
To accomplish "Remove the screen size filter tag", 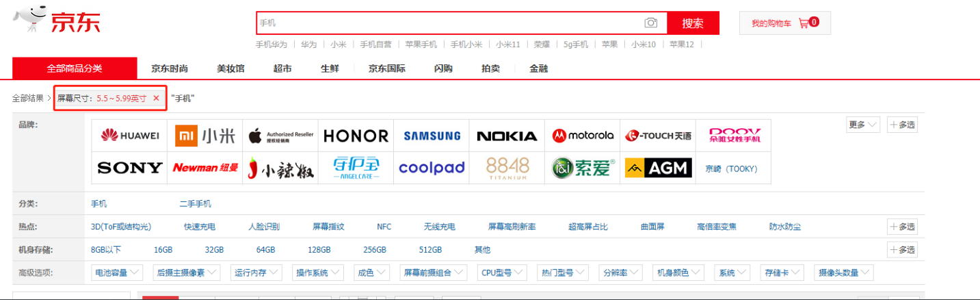I will point(156,99).
